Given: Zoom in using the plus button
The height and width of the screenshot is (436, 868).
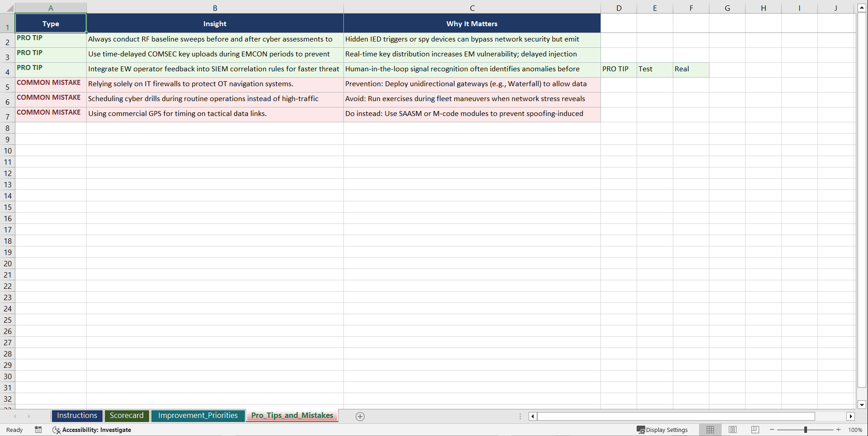Looking at the screenshot, I should tap(838, 430).
